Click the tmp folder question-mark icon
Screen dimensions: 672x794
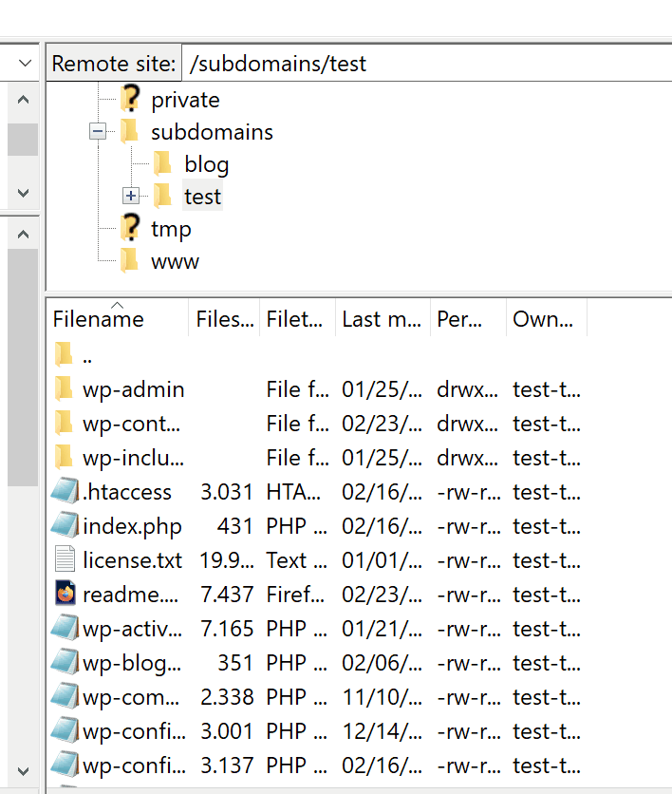131,227
